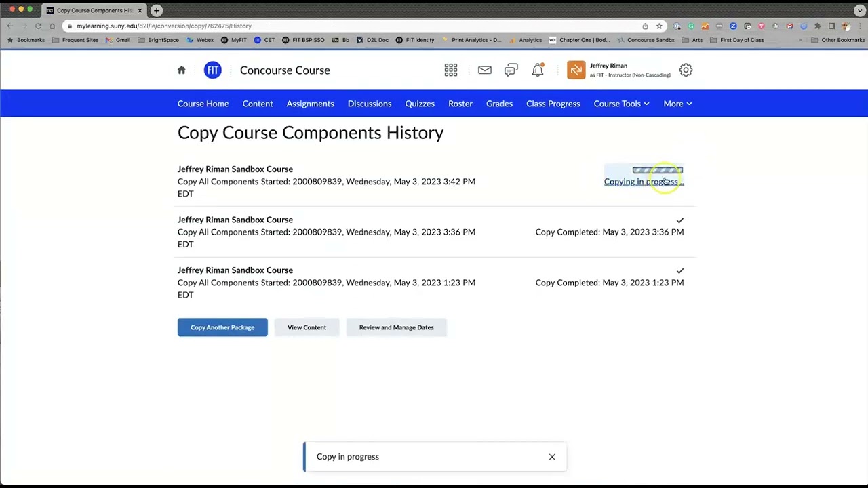Open the Grammarly extension icon
Screen dimensions: 868x488
tap(691, 26)
